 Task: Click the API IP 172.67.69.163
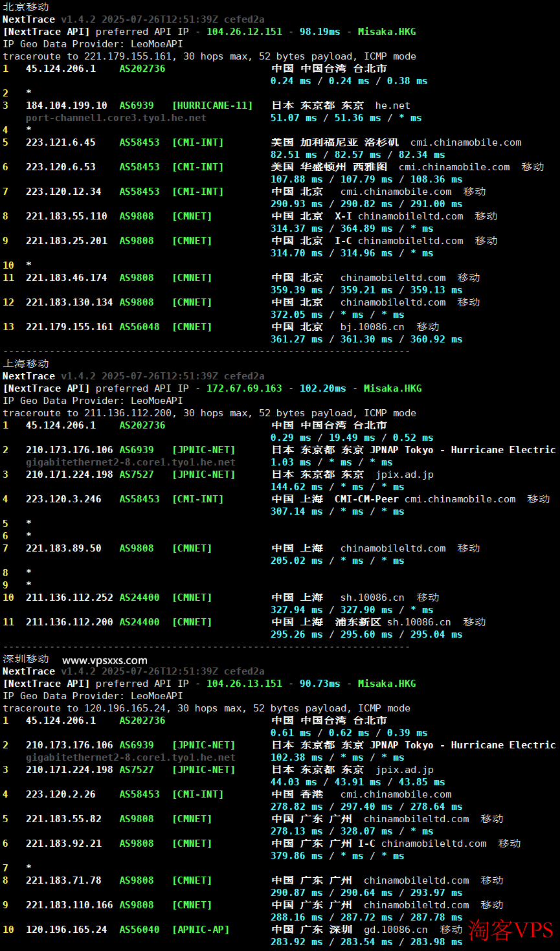244,388
